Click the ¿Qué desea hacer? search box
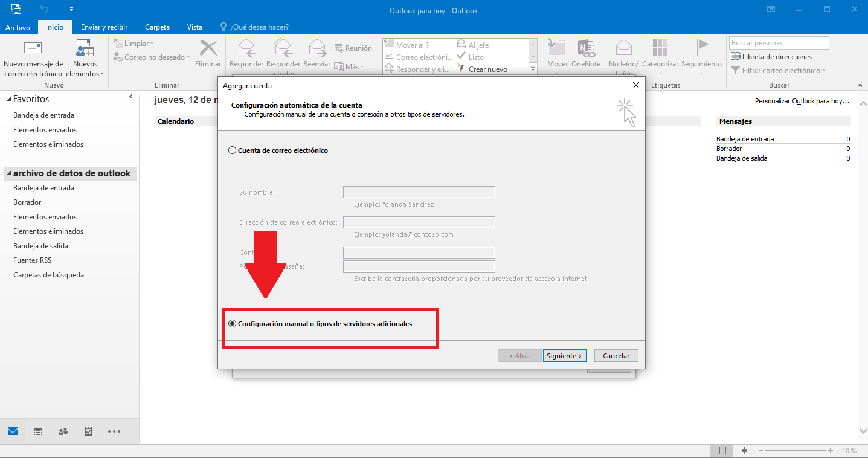 (x=259, y=27)
